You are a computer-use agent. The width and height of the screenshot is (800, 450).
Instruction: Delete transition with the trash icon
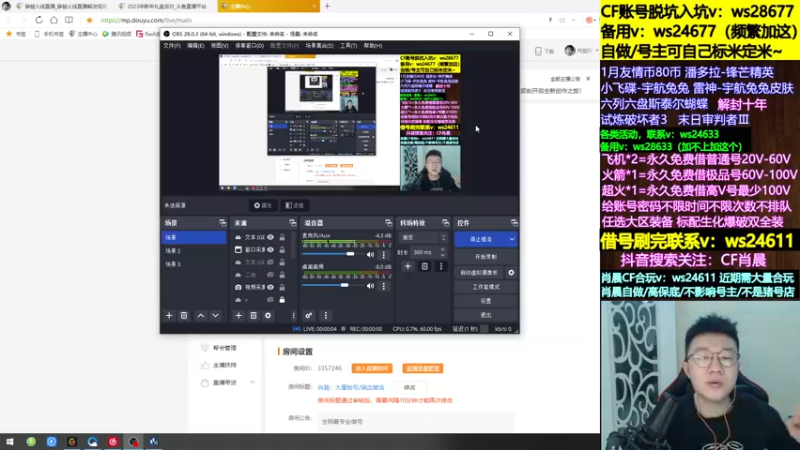(x=424, y=266)
